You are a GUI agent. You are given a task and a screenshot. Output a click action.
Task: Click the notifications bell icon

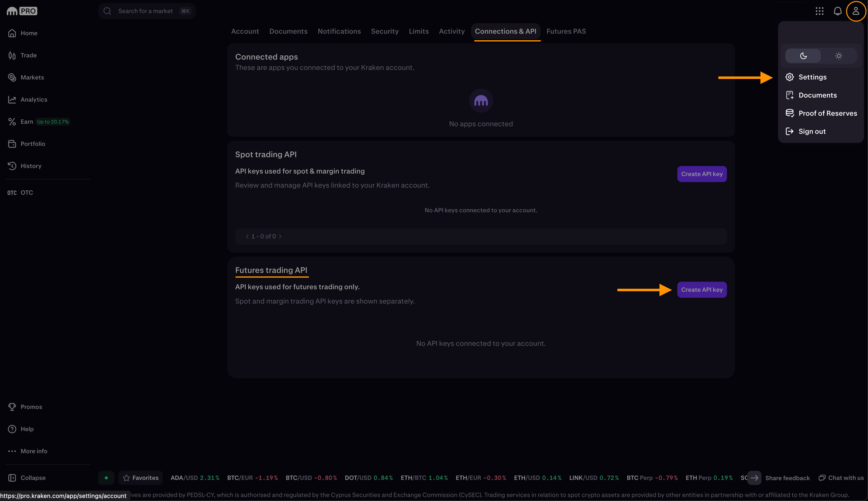click(x=837, y=11)
